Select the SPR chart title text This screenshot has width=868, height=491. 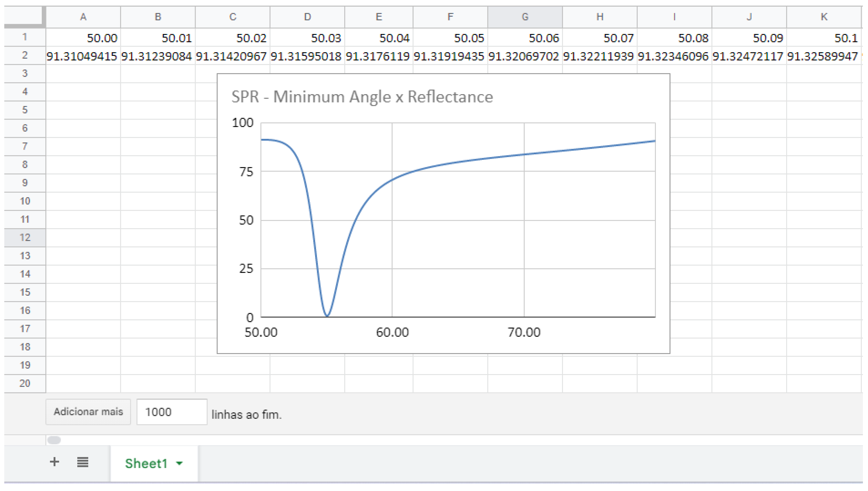click(x=362, y=97)
